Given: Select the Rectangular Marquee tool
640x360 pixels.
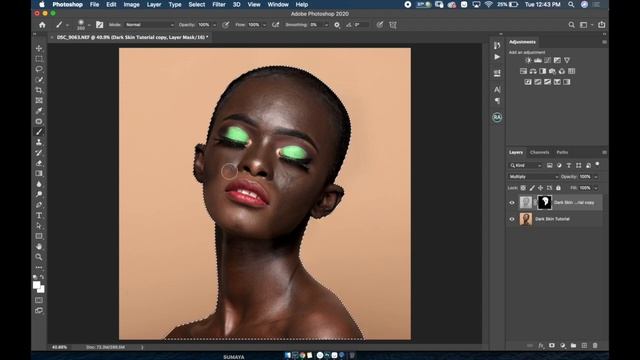Looking at the screenshot, I should point(39,59).
